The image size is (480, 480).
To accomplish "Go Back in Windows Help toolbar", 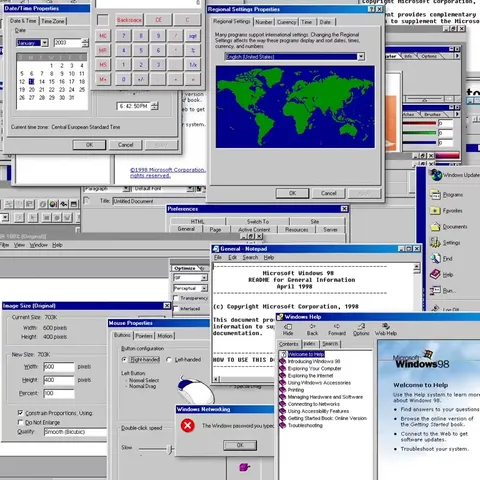I will (312, 330).
